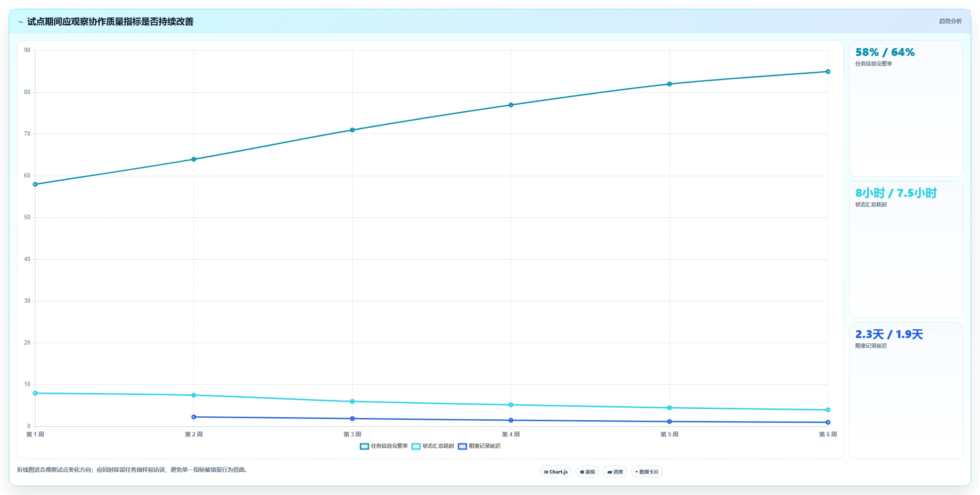Click the 第 2 周 x-axis label
The image size is (980, 495).
tap(194, 434)
